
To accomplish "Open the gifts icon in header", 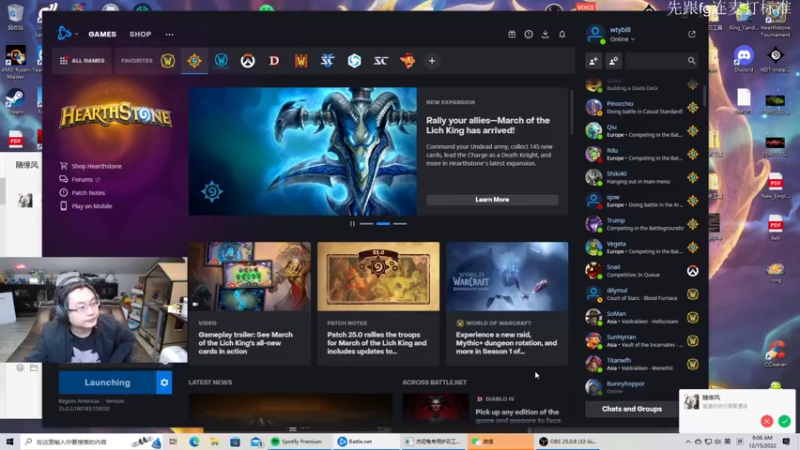I will tap(512, 34).
